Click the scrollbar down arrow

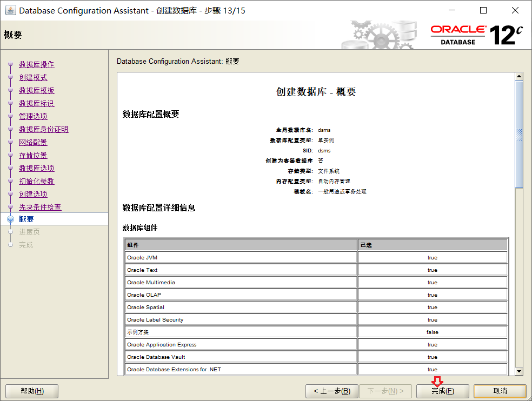[519, 371]
